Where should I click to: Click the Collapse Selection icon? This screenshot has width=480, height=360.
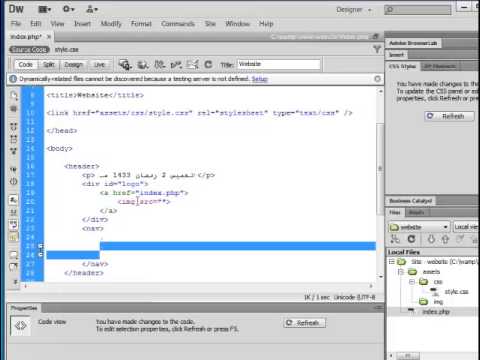tap(13, 139)
